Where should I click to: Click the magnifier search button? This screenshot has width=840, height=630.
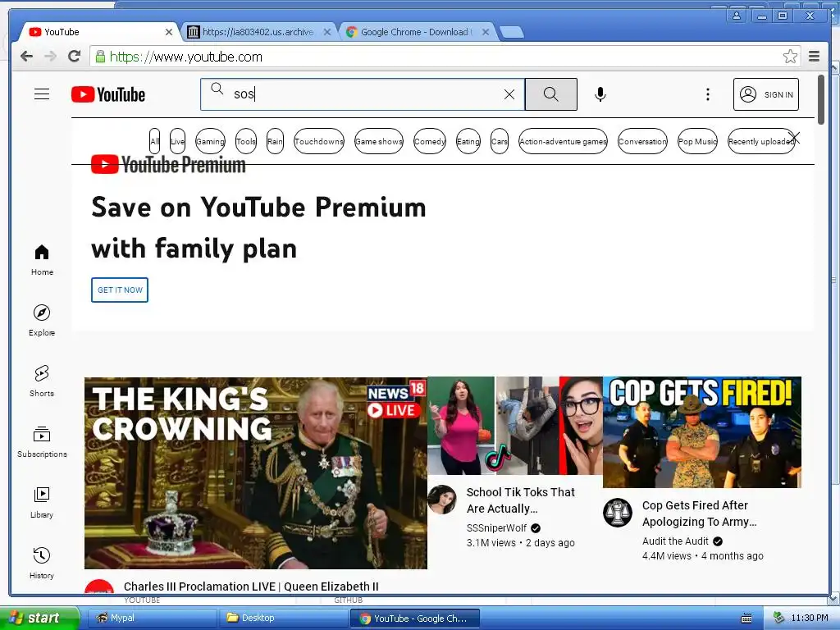click(x=550, y=94)
